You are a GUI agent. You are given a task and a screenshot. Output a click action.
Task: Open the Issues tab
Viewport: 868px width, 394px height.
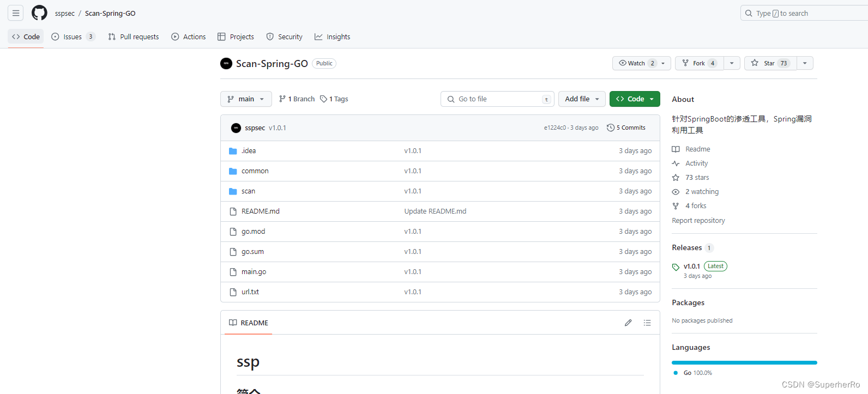(x=73, y=37)
